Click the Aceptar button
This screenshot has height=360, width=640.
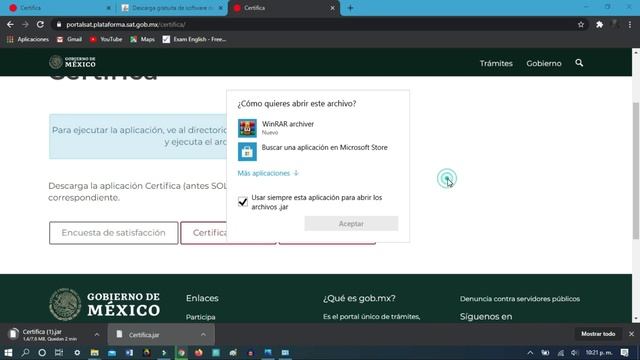[351, 224]
